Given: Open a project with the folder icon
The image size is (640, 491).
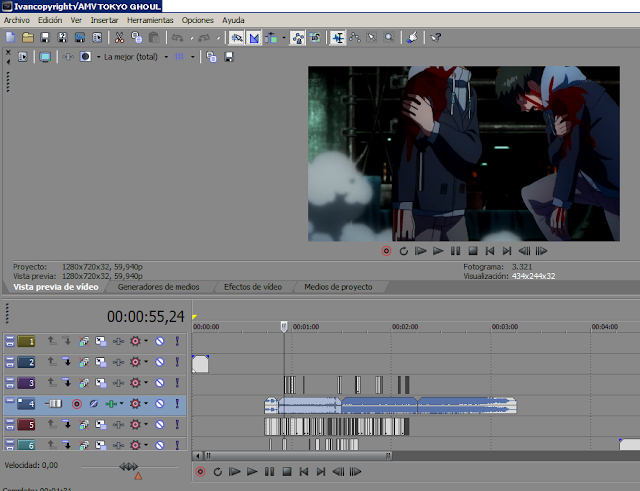Looking at the screenshot, I should pyautogui.click(x=28, y=38).
